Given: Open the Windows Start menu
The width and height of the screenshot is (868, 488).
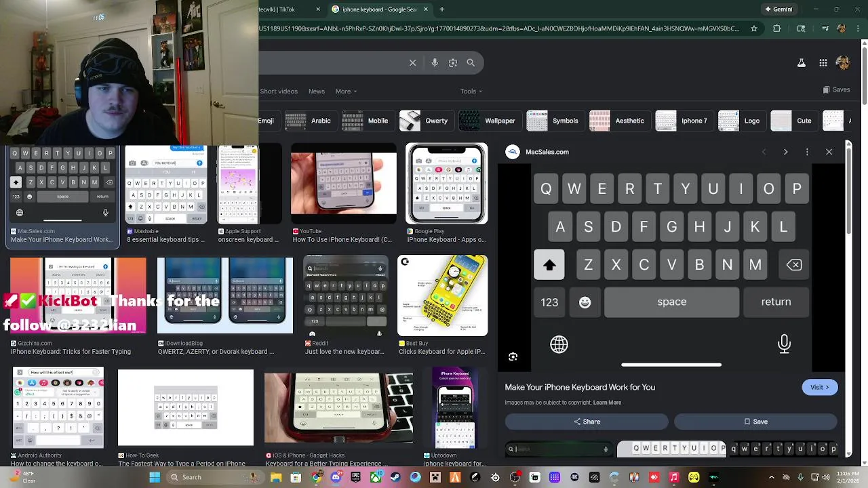Looking at the screenshot, I should coord(155,477).
